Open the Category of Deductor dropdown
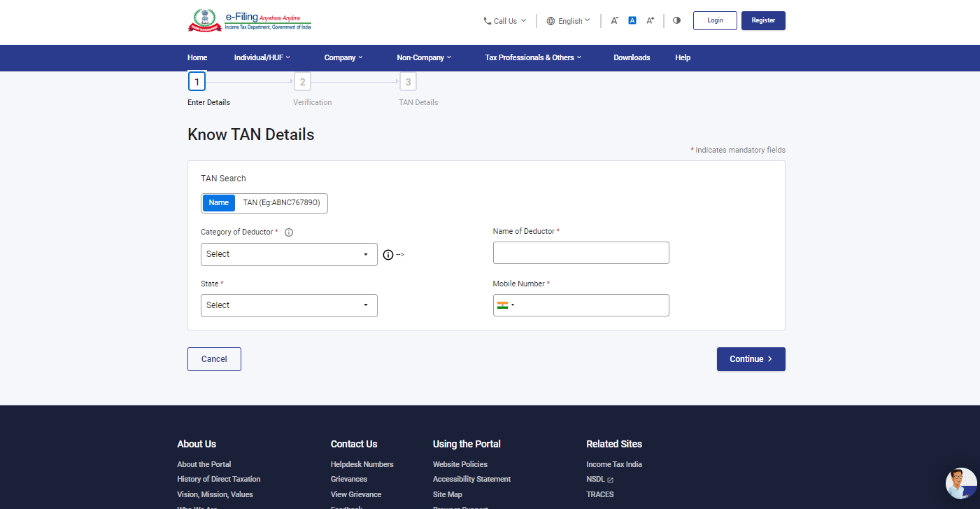This screenshot has width=980, height=509. point(289,255)
